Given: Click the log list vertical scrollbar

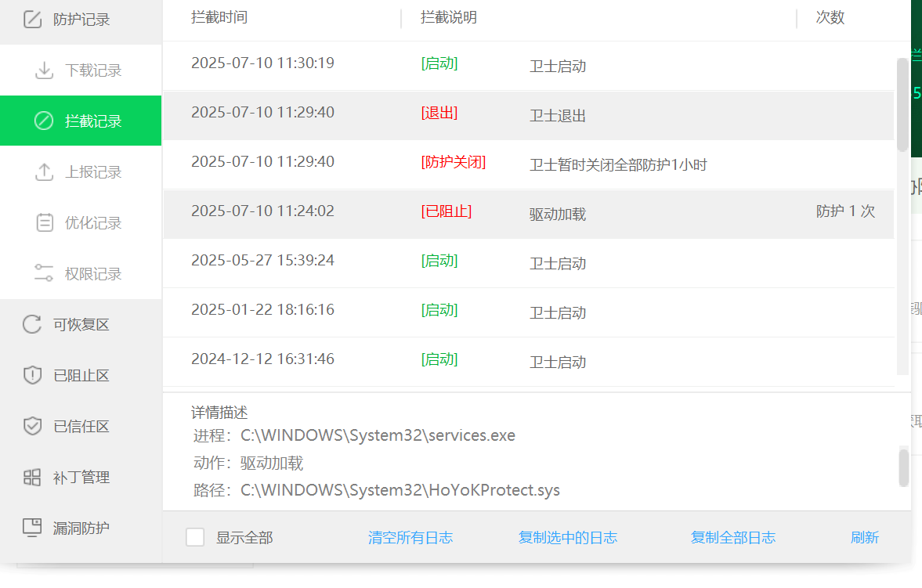Looking at the screenshot, I should (x=902, y=105).
